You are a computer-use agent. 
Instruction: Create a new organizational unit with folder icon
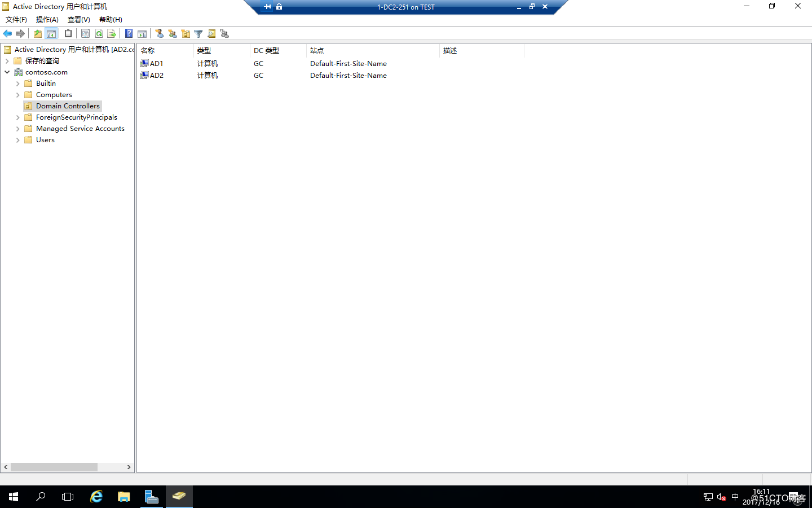point(186,34)
